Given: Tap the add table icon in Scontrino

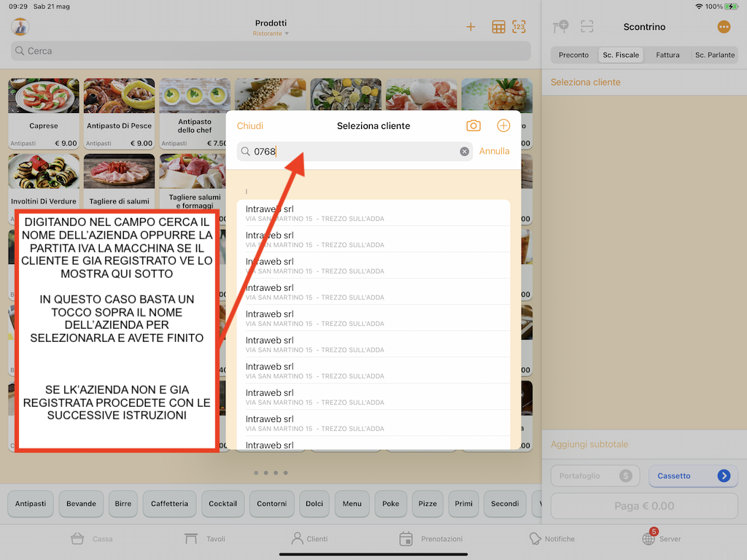Looking at the screenshot, I should click(x=561, y=27).
